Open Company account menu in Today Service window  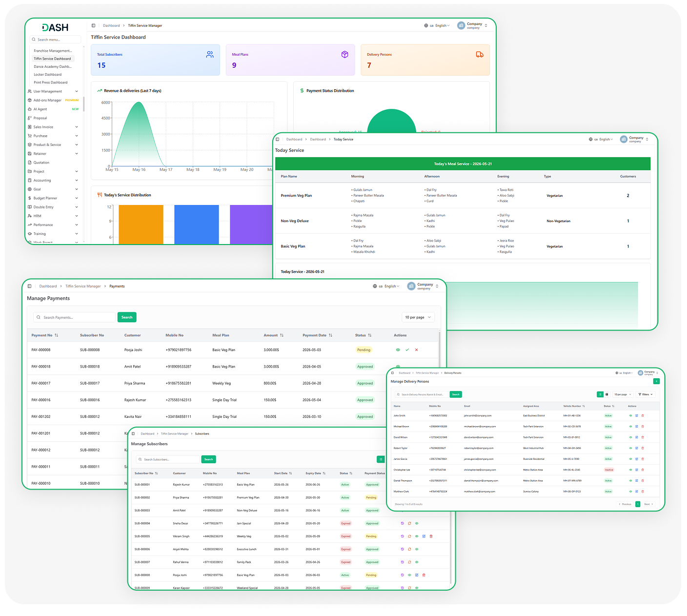click(634, 139)
